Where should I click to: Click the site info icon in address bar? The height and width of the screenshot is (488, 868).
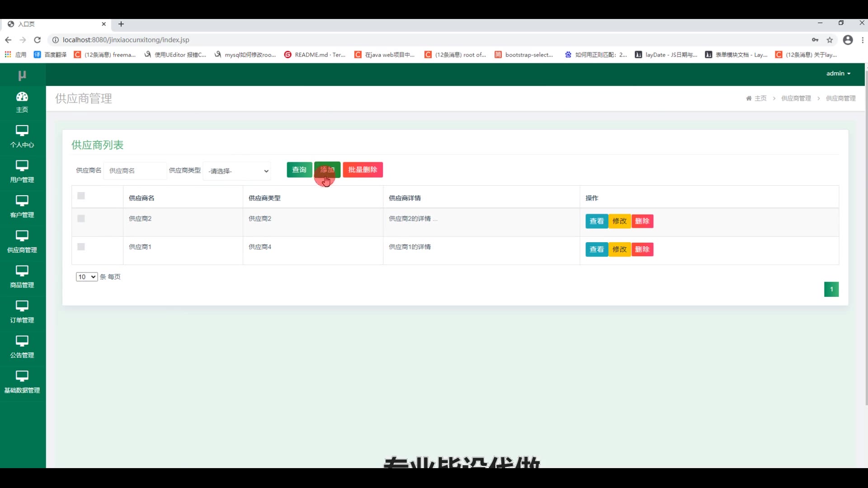click(55, 40)
